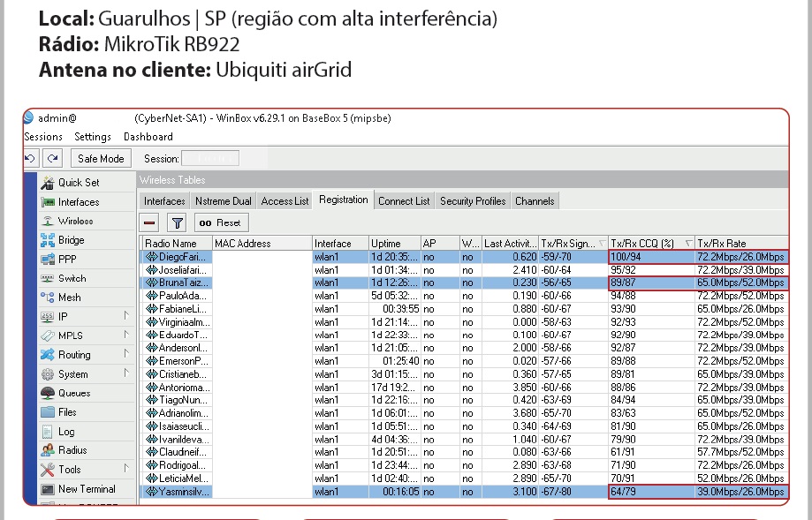The height and width of the screenshot is (520, 812).
Task: Expand the System submenu arrow
Action: 125,373
